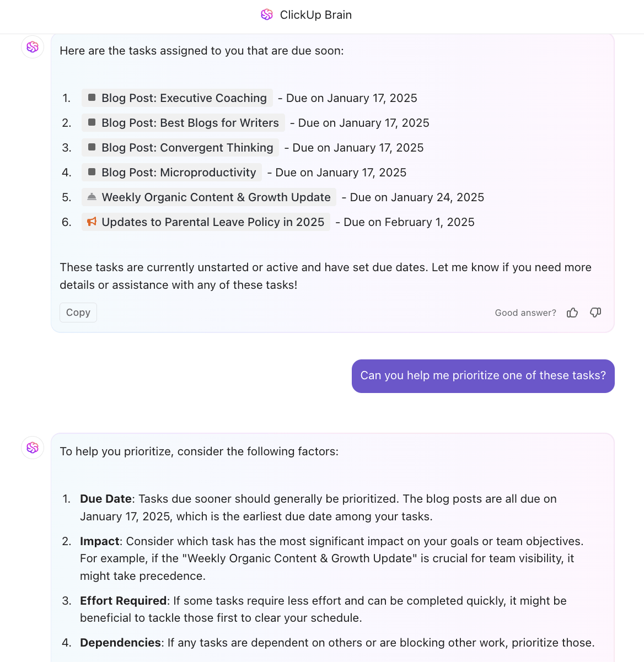Click the ClickUp Brain title text
Viewport: 644px width, 662px height.
315,15
